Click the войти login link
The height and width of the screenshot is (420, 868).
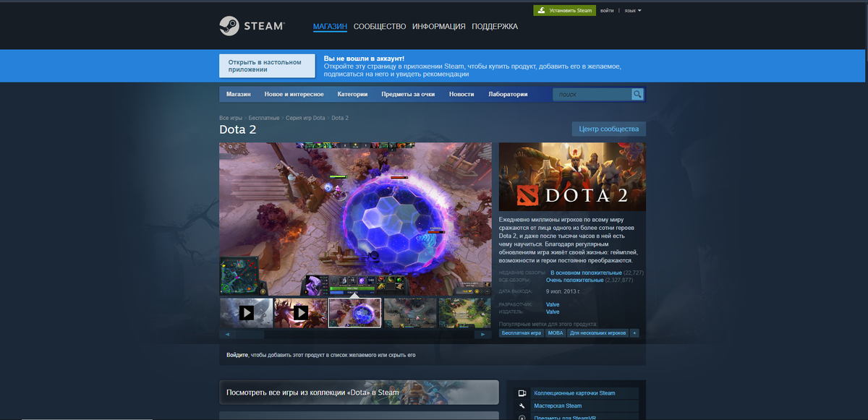point(607,11)
